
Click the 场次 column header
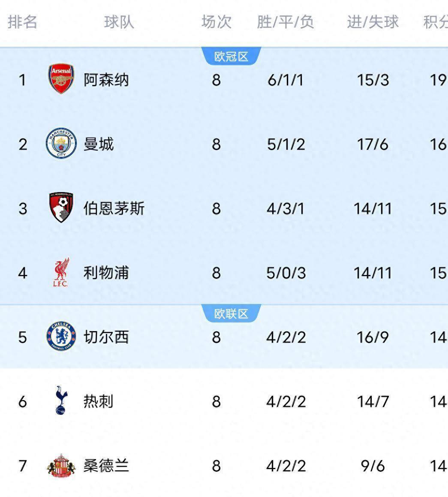tap(216, 22)
